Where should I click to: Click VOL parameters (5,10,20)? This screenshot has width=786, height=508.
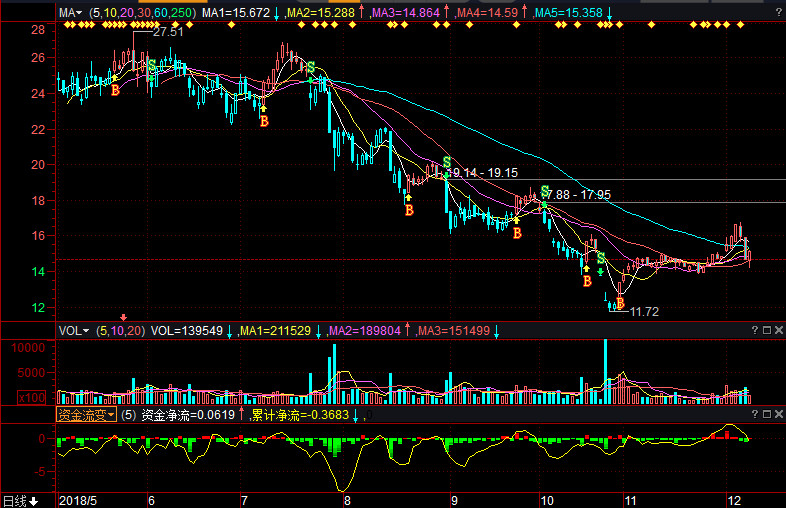point(121,330)
